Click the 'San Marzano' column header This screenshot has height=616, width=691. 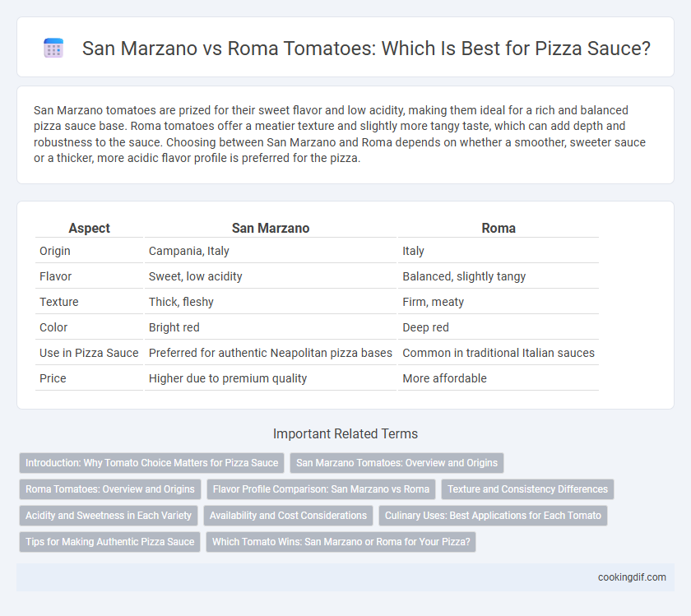pos(271,228)
